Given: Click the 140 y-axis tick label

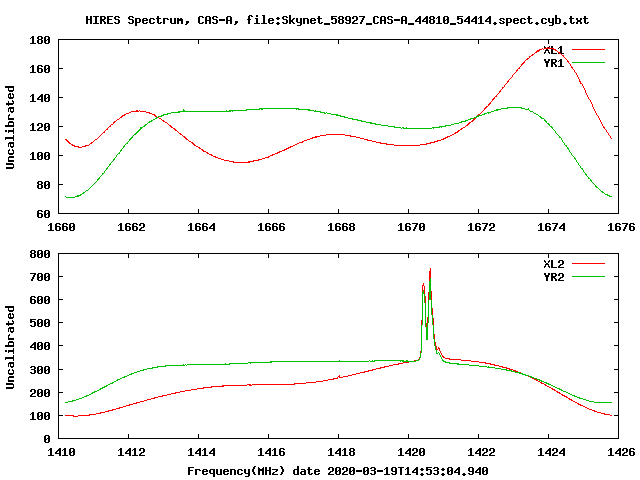Looking at the screenshot, I should (40, 98).
